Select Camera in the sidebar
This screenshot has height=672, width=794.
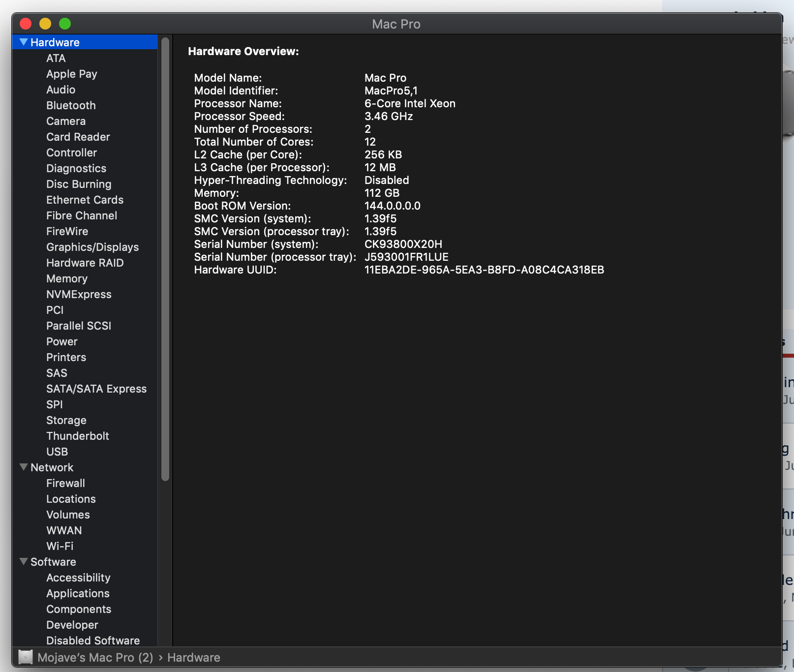(66, 121)
